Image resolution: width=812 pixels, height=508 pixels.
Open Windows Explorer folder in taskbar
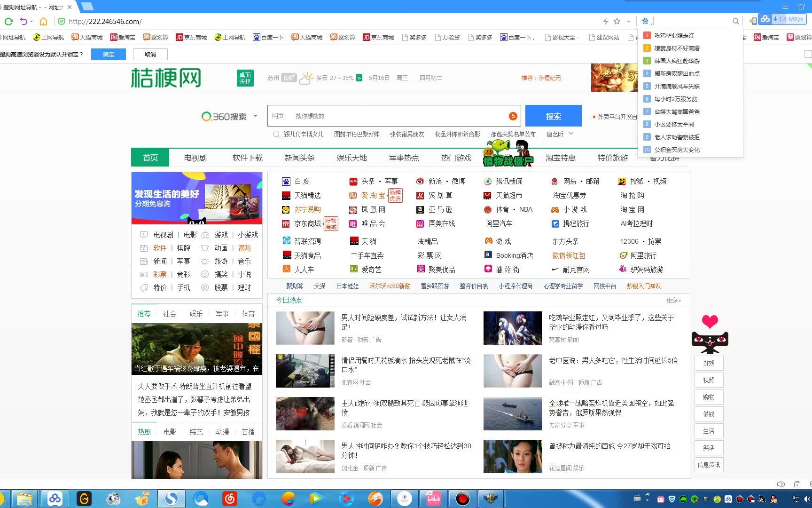tap(24, 498)
